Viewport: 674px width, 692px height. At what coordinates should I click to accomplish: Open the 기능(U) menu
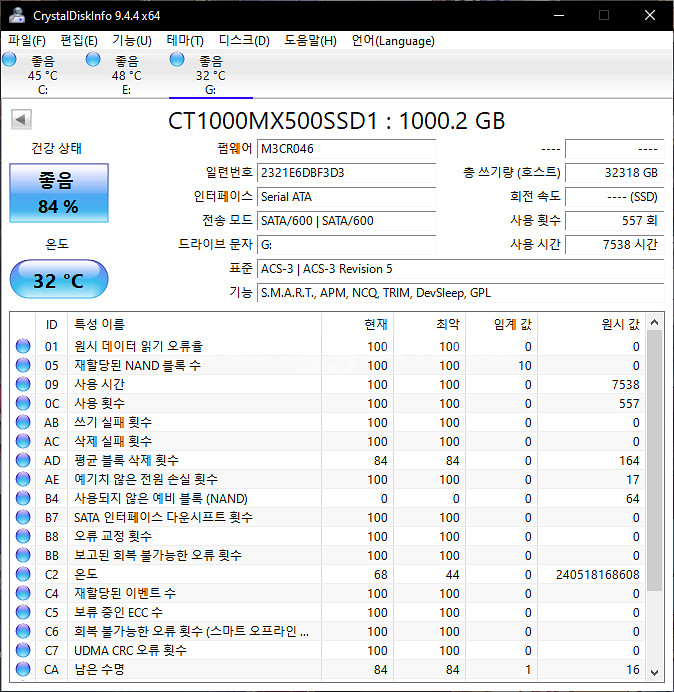[x=132, y=41]
